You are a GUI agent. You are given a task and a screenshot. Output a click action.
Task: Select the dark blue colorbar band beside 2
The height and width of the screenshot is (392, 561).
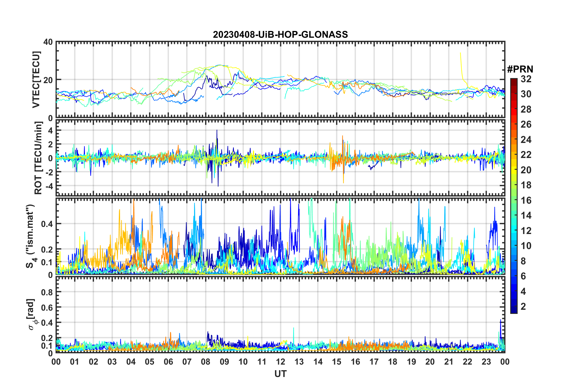pos(514,307)
